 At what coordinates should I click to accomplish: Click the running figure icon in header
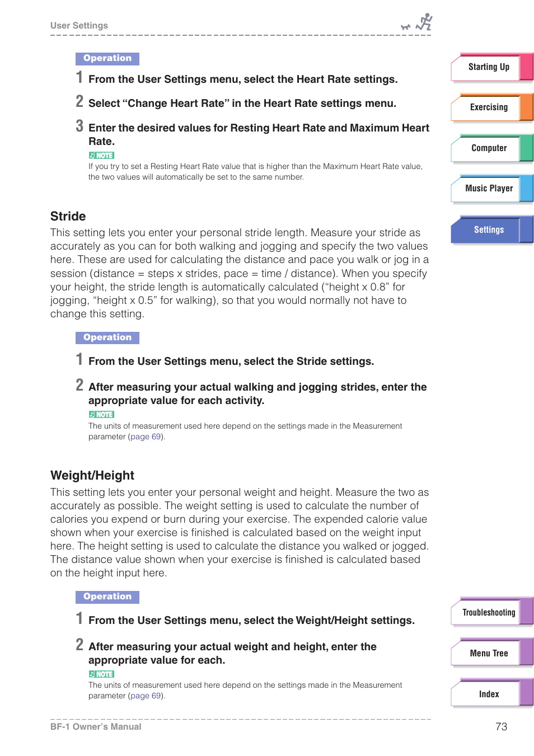pos(425,22)
